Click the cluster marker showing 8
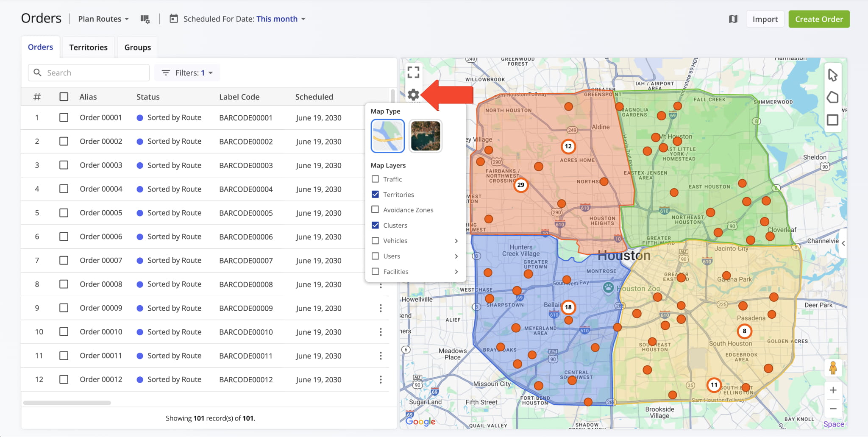This screenshot has height=437, width=868. pyautogui.click(x=745, y=331)
